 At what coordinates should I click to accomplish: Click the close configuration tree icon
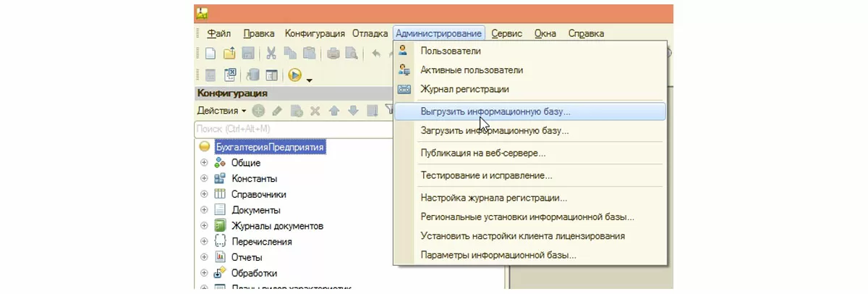(x=230, y=75)
